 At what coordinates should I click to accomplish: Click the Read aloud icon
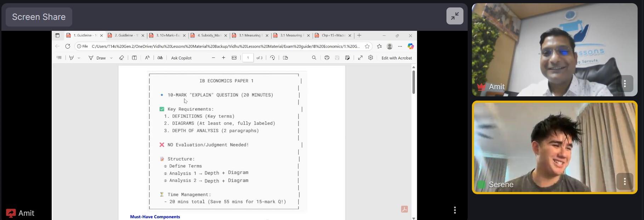147,58
